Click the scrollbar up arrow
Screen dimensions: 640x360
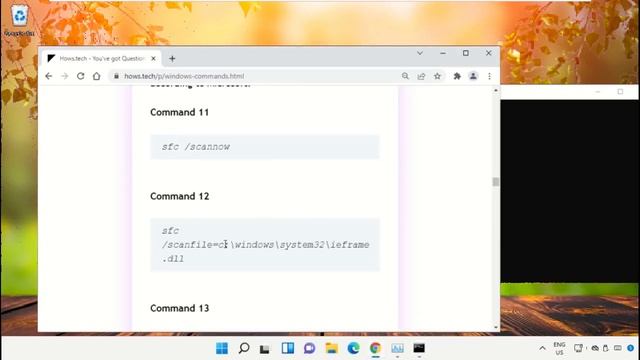click(x=496, y=90)
